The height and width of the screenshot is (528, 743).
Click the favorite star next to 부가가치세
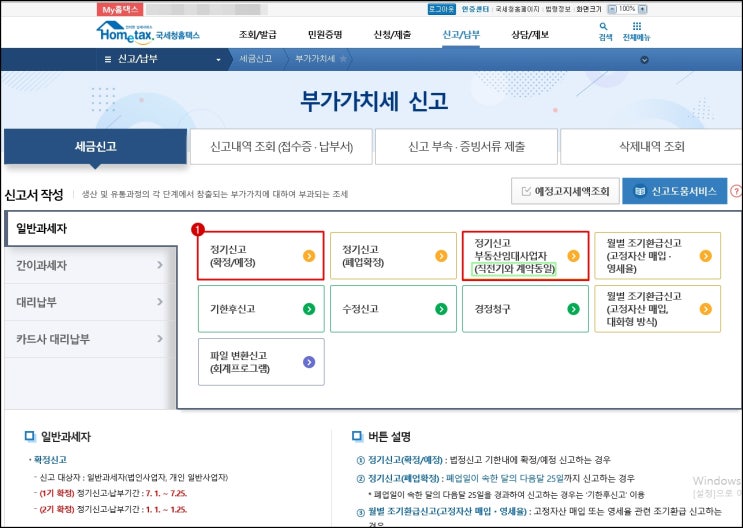coord(343,59)
